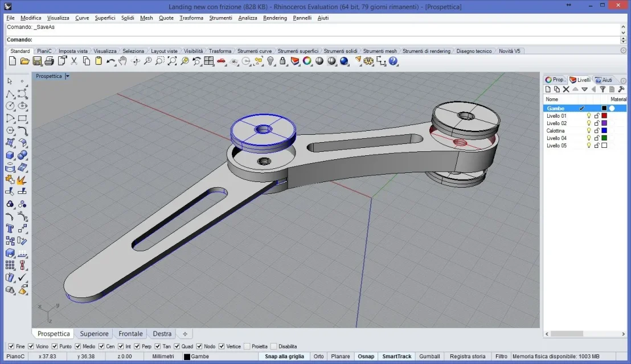Cut selection with the scissors icon
Viewport: 631px width, 364px height.
(74, 61)
